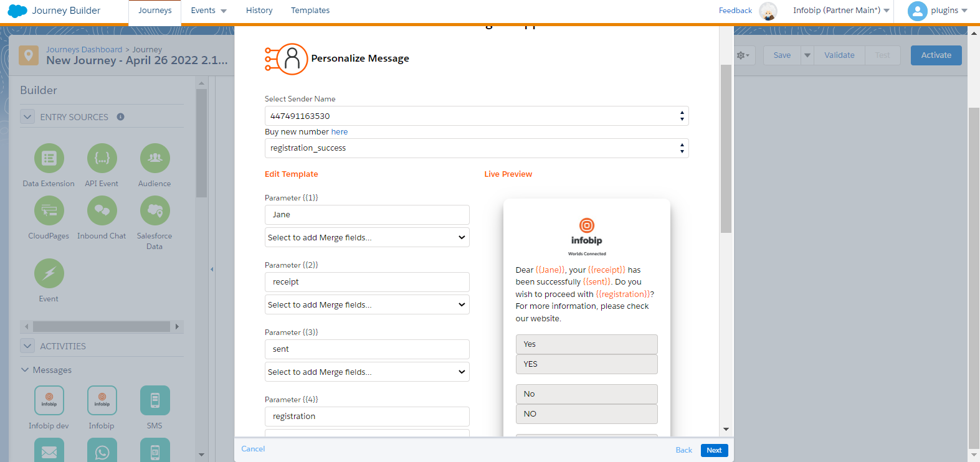Click the Infobip dev message activity icon

[x=49, y=400]
